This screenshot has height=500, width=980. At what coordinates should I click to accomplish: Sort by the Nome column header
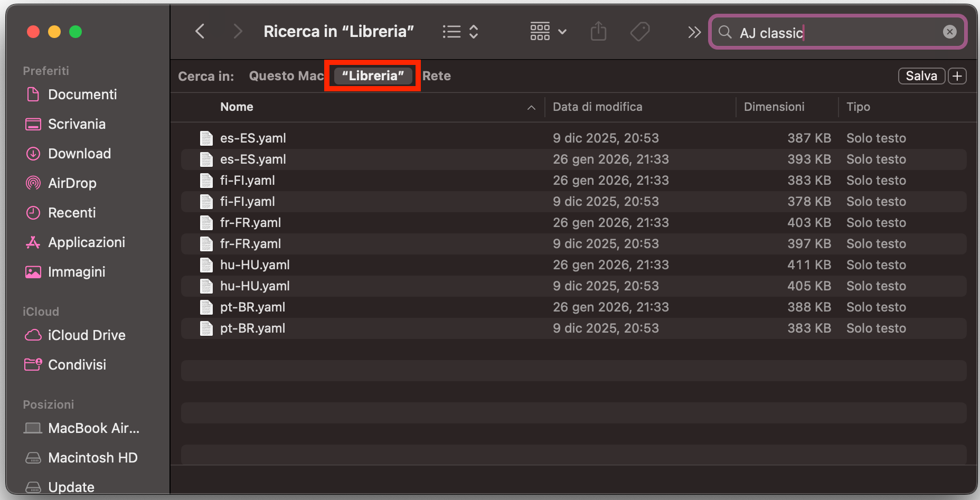[x=237, y=107]
